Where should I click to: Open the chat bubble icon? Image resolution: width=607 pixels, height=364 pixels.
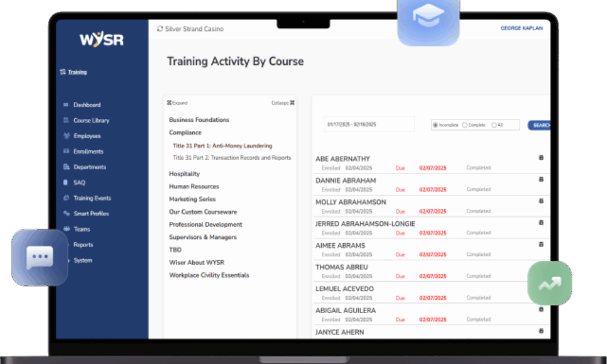[x=39, y=257]
